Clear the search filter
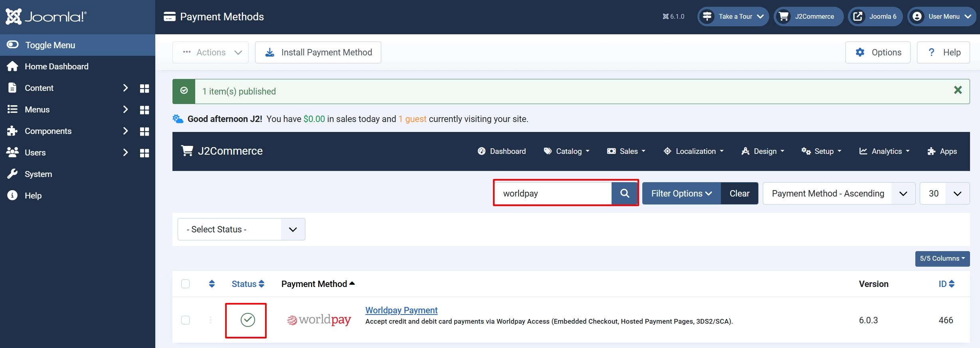Viewport: 980px width, 348px height. pyautogui.click(x=740, y=193)
